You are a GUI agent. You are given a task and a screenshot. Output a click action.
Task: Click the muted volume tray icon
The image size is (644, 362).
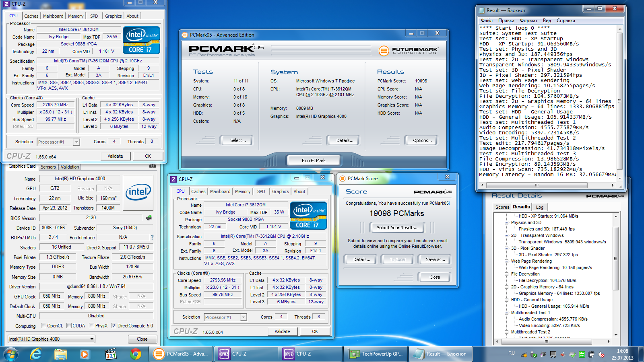point(601,354)
